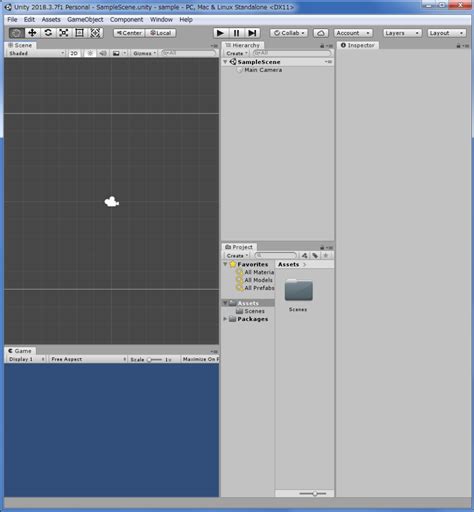Open the Gizmos dropdown
The image size is (474, 512).
coord(144,53)
